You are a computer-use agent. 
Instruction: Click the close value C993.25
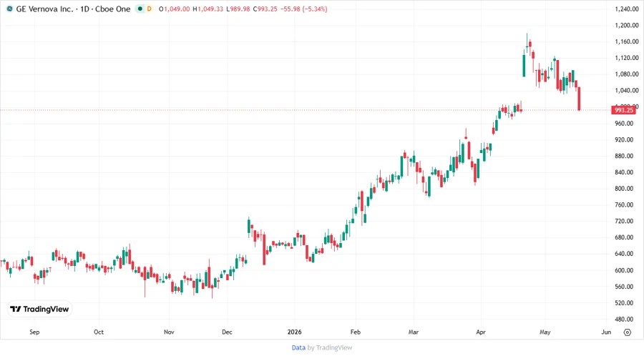tap(265, 9)
